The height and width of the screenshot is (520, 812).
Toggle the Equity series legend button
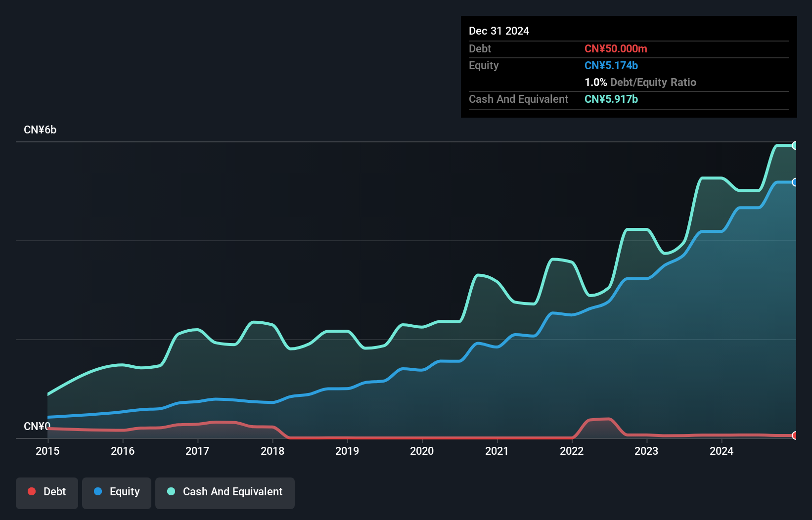[116, 493]
